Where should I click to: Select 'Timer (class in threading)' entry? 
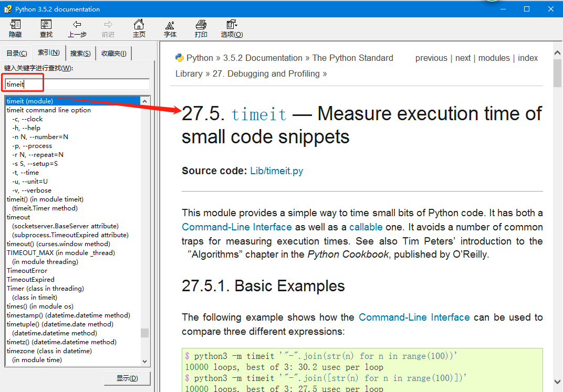[45, 289]
